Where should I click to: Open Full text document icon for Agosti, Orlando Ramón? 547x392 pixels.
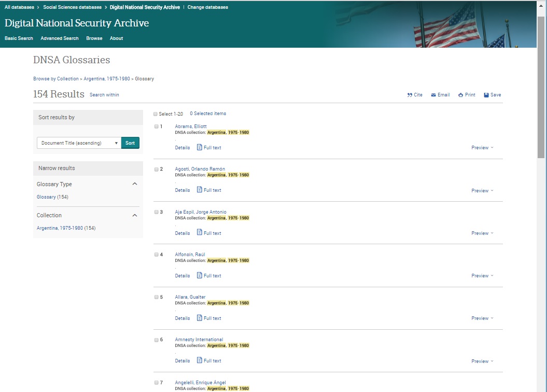tap(199, 190)
